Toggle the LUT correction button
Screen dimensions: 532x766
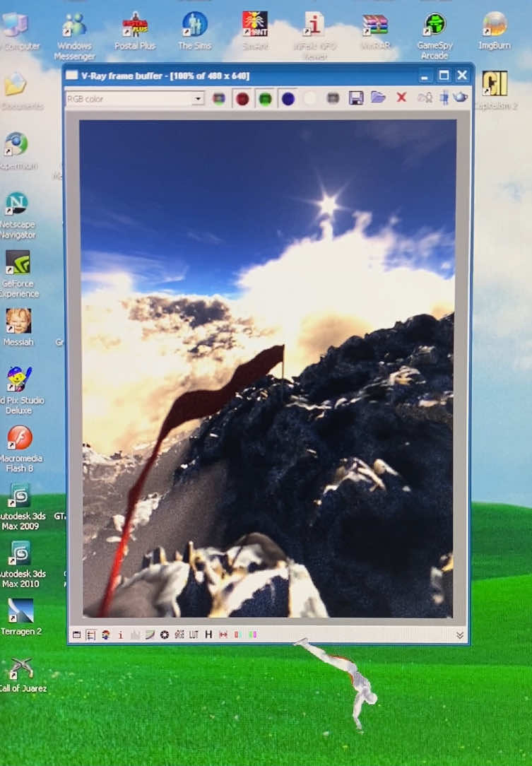tap(194, 635)
